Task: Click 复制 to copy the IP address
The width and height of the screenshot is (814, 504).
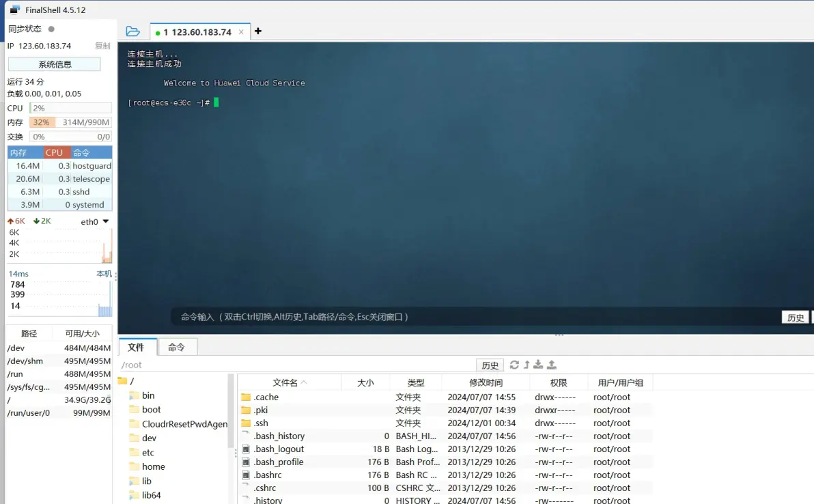Action: pos(102,46)
